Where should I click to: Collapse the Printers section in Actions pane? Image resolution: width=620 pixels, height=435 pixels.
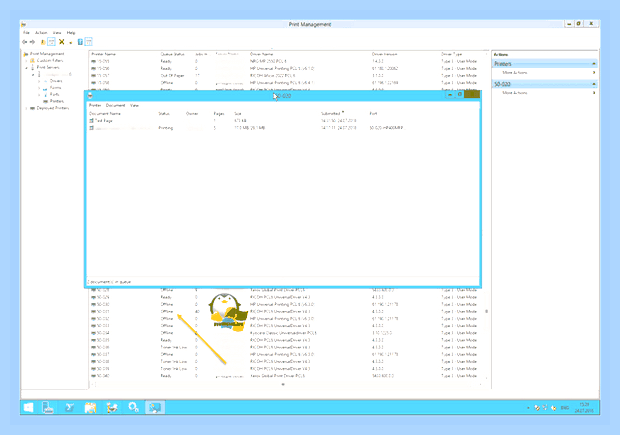click(x=593, y=64)
